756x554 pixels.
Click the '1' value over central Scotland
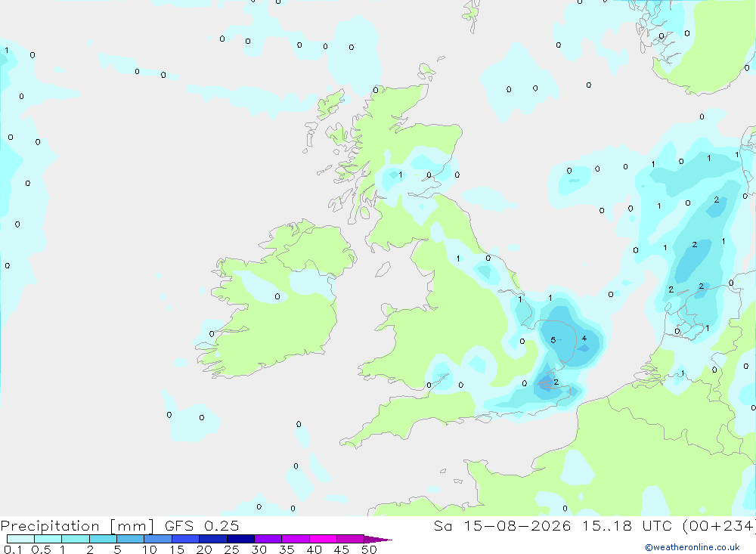[400, 175]
